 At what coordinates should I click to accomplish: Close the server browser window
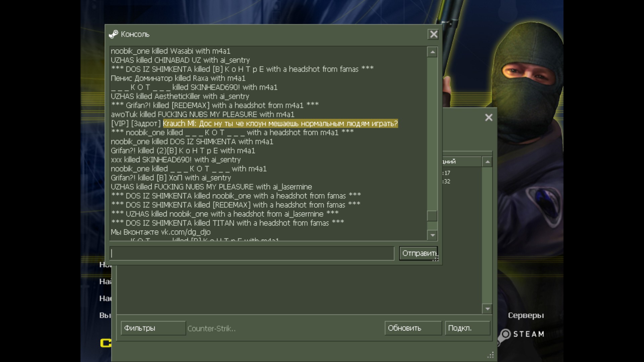(489, 117)
